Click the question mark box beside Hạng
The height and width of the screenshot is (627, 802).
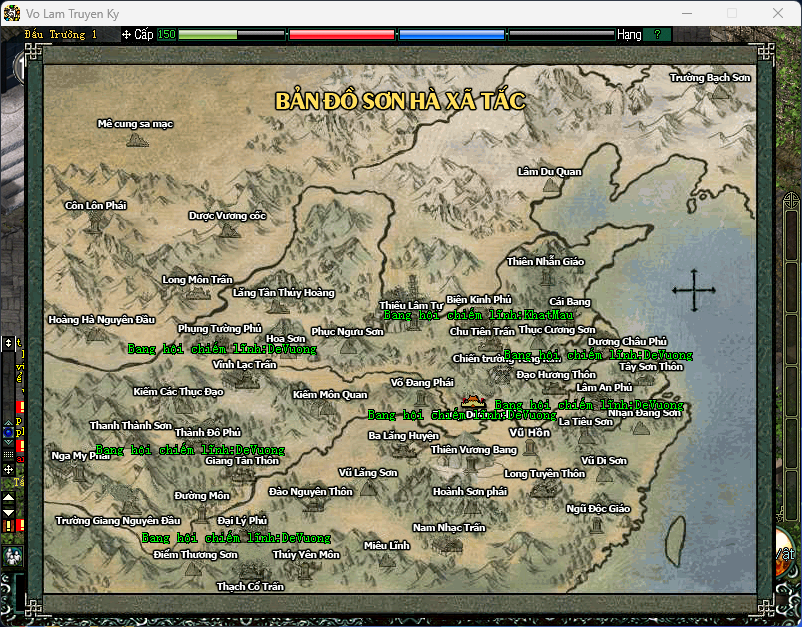(657, 34)
